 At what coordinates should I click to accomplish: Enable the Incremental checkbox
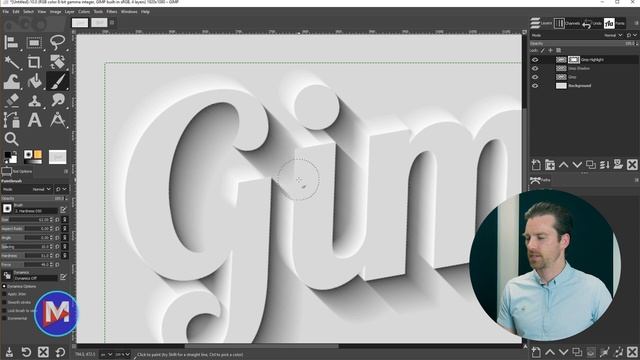4,318
